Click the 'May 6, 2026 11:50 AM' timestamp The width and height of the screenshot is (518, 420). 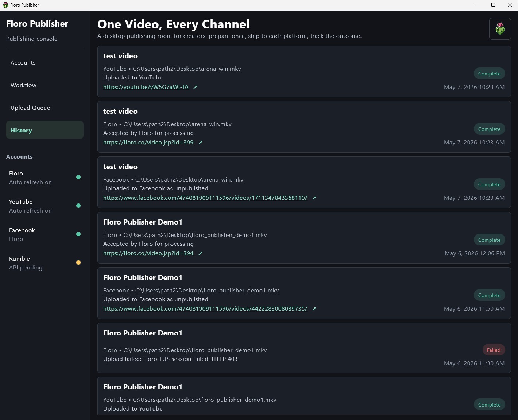pyautogui.click(x=474, y=309)
